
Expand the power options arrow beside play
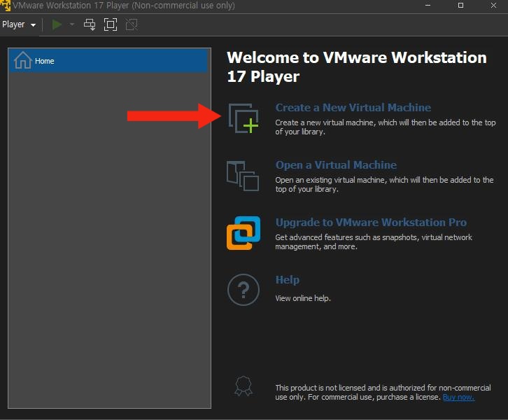(x=72, y=24)
